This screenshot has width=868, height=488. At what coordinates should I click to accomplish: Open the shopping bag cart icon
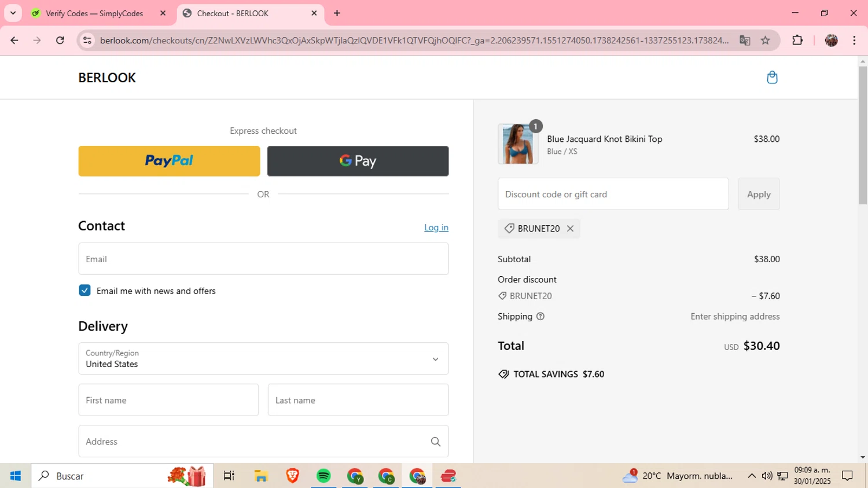pos(772,78)
